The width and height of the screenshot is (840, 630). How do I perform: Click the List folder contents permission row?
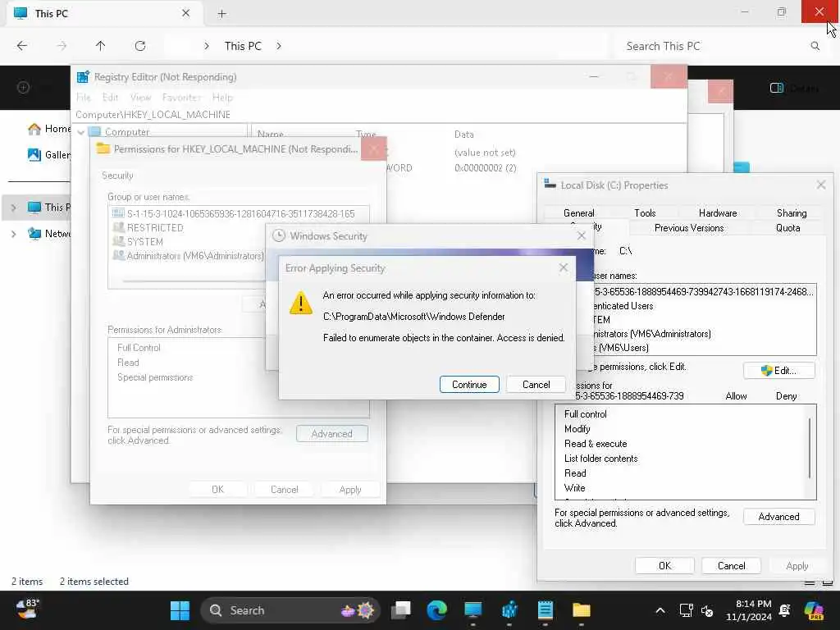pos(600,459)
